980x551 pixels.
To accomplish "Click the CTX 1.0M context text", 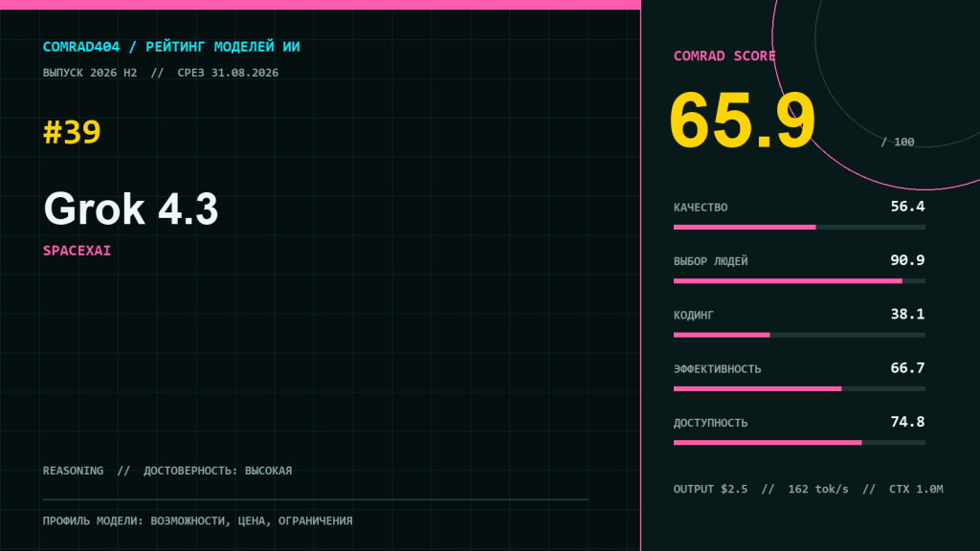I will 916,489.
